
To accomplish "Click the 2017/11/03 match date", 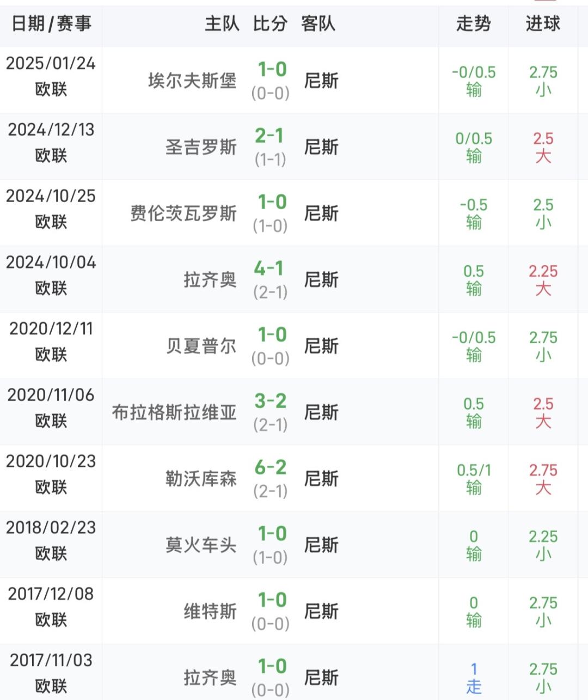I will 51,660.
